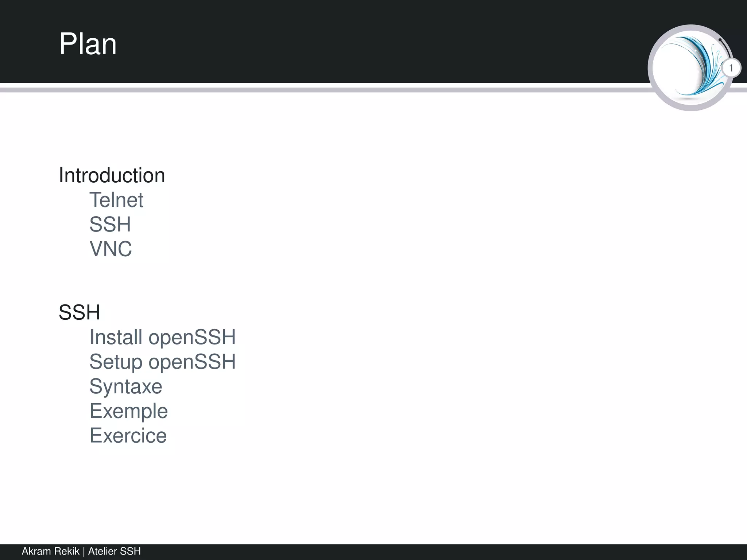Click the dark header banner
Viewport: 747px width, 560px height.
pos(365,40)
